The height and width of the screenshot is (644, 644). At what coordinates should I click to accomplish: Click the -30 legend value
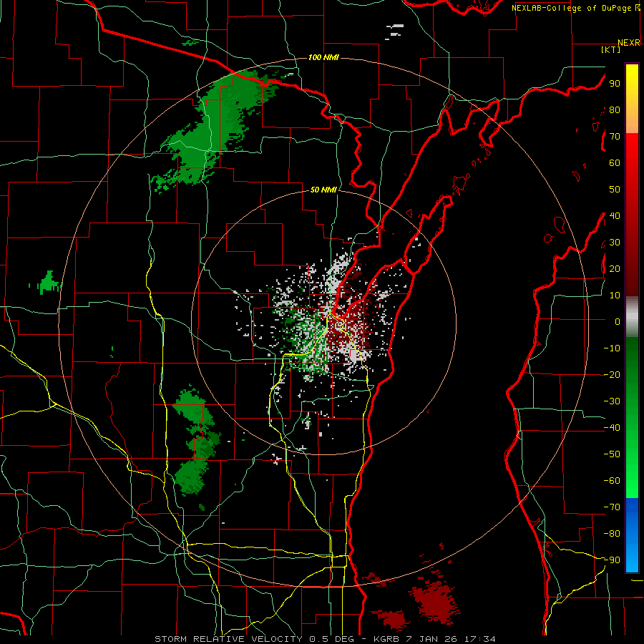(x=612, y=401)
